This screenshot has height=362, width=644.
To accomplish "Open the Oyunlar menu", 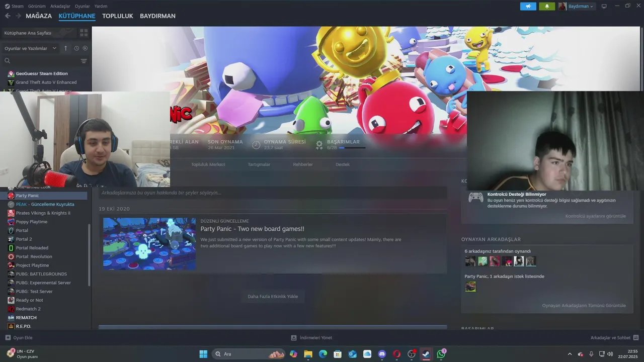I will click(x=83, y=6).
